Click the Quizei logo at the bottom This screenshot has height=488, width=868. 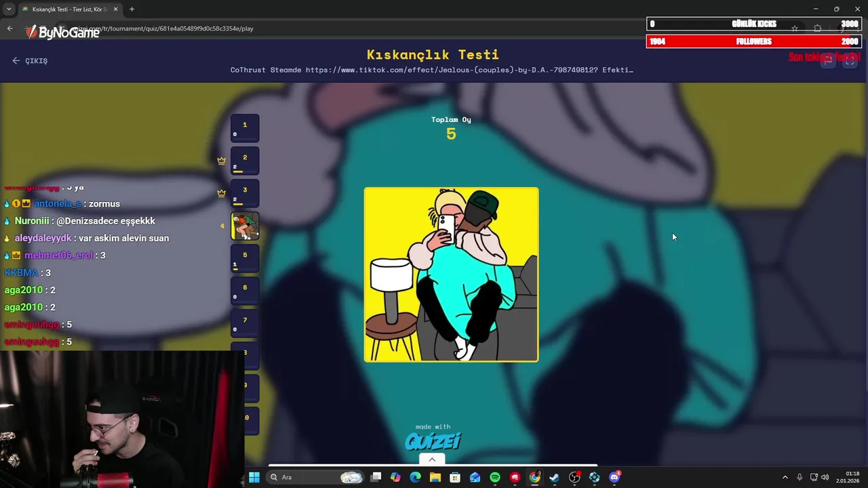433,441
